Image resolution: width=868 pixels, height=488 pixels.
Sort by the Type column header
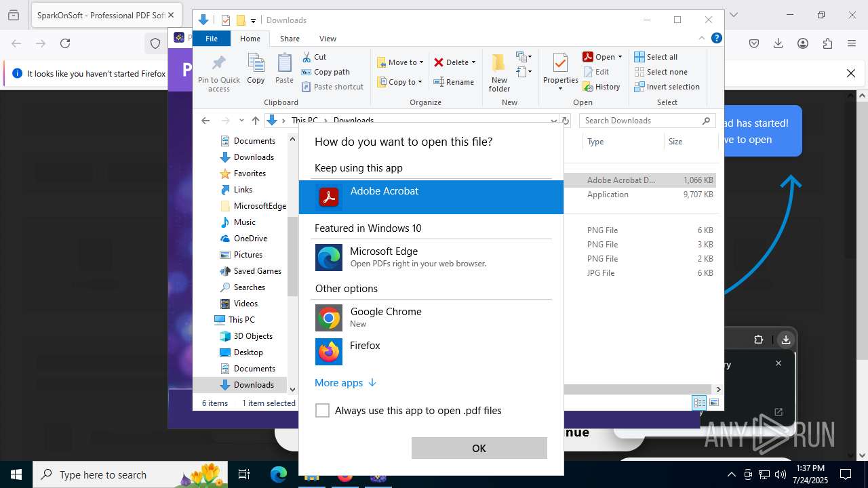(x=623, y=142)
